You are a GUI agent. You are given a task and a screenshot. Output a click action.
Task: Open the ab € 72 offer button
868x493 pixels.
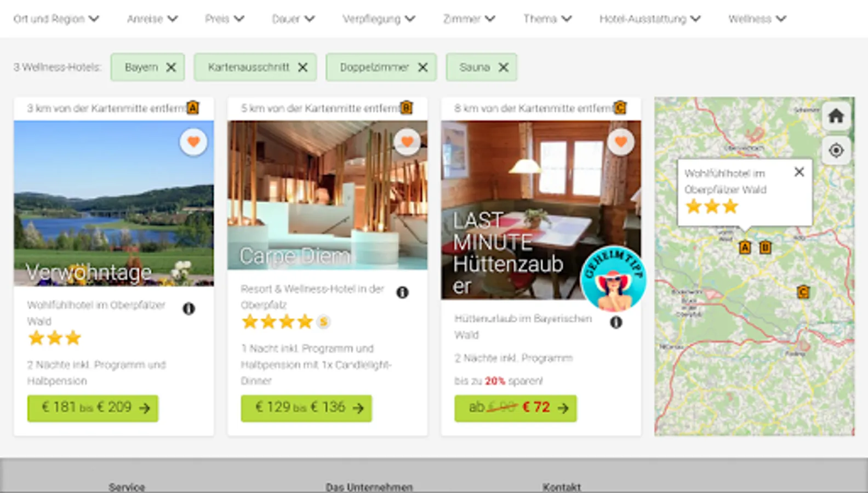[516, 408]
